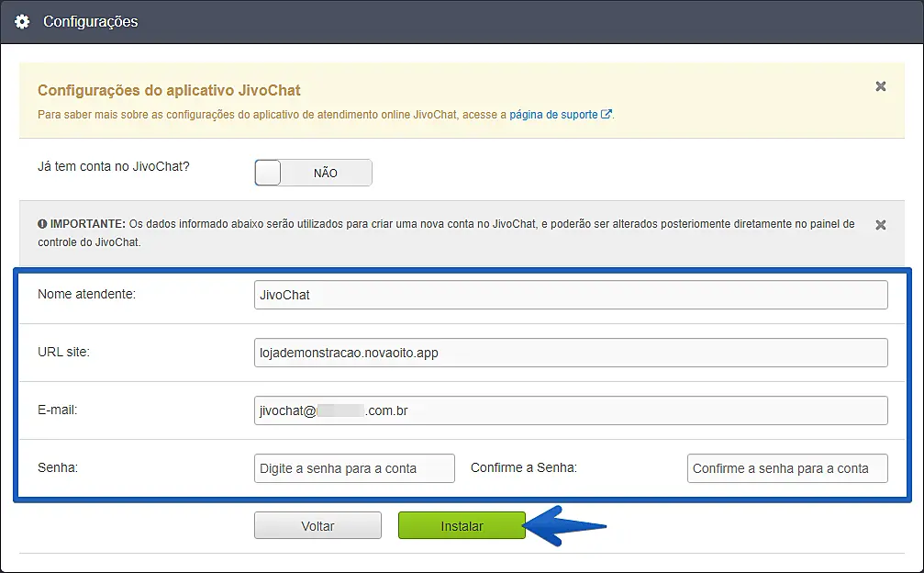Click the green Instalar button
The height and width of the screenshot is (573, 924).
462,526
